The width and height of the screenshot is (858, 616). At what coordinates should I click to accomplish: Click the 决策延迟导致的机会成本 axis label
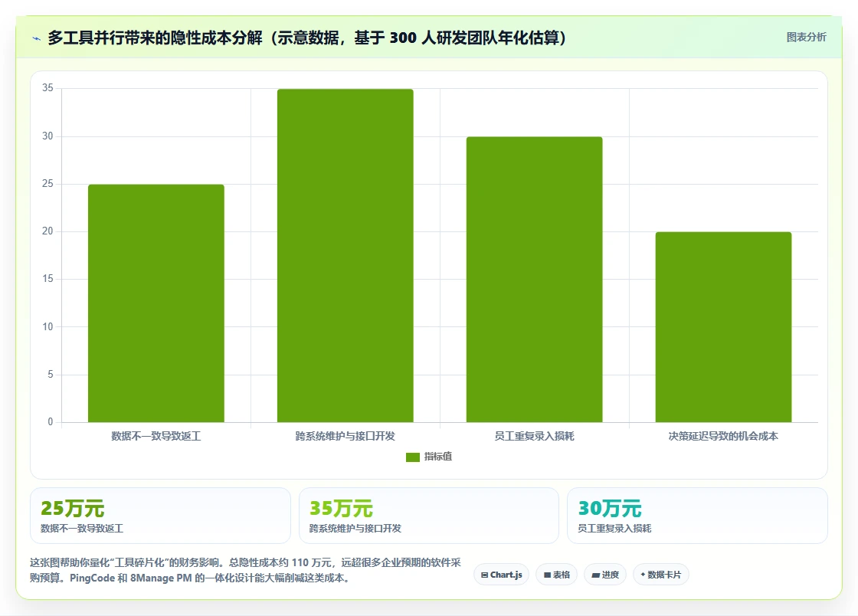[723, 436]
